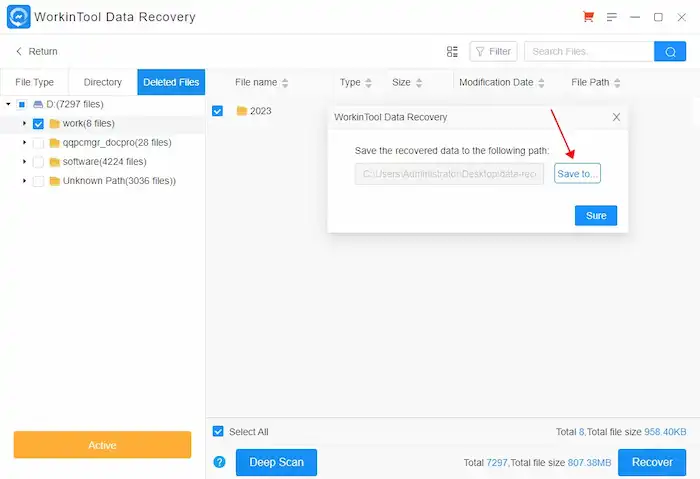Expand the work folder node
700x479 pixels.
pos(25,123)
